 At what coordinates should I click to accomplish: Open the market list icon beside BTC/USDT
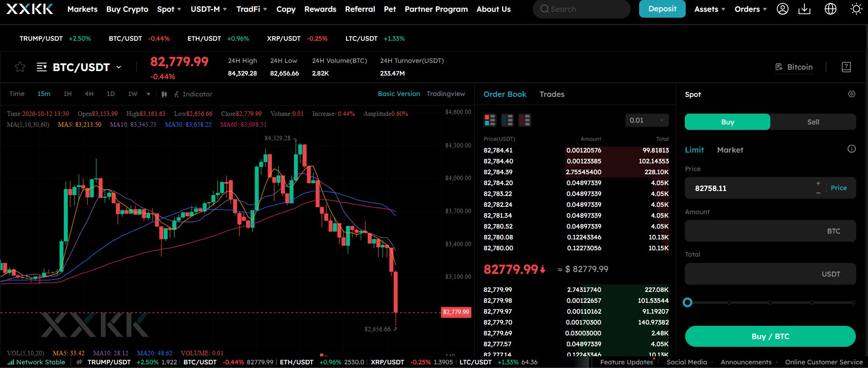[x=42, y=67]
